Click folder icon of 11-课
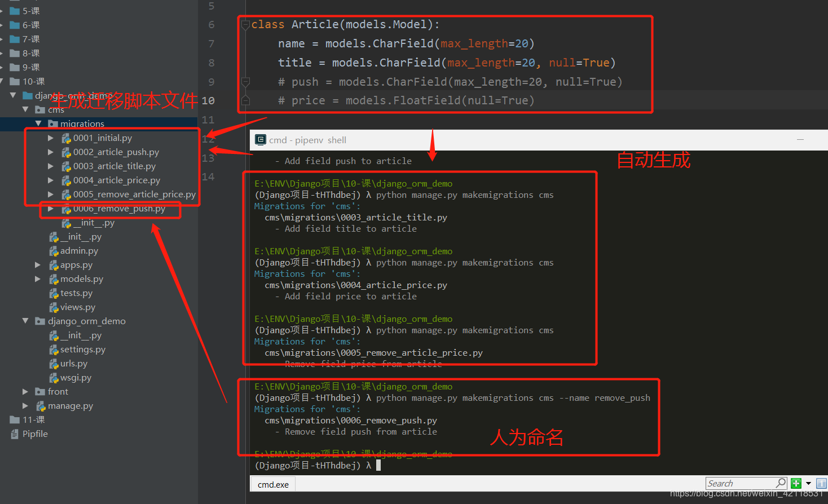This screenshot has width=828, height=504. pos(15,419)
